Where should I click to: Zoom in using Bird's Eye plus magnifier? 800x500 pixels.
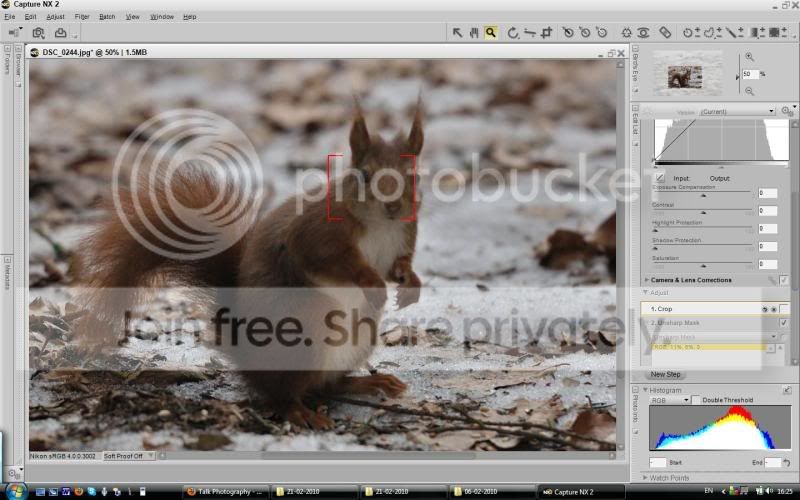749,57
